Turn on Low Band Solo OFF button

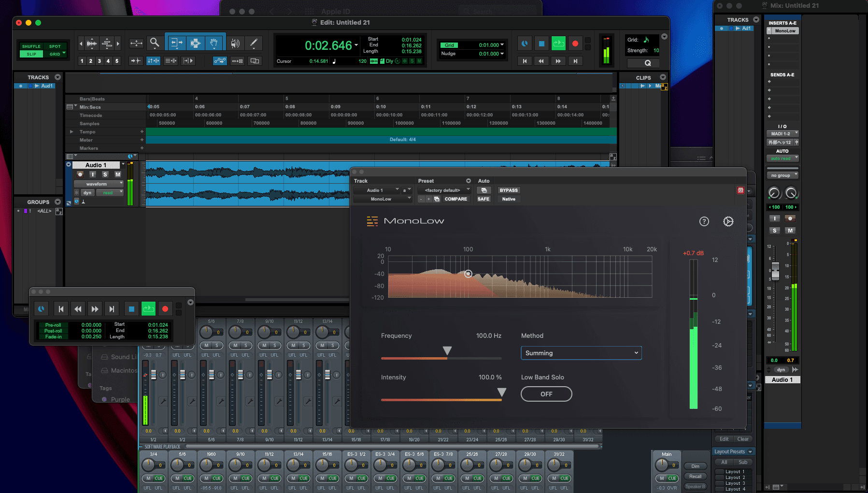(546, 394)
